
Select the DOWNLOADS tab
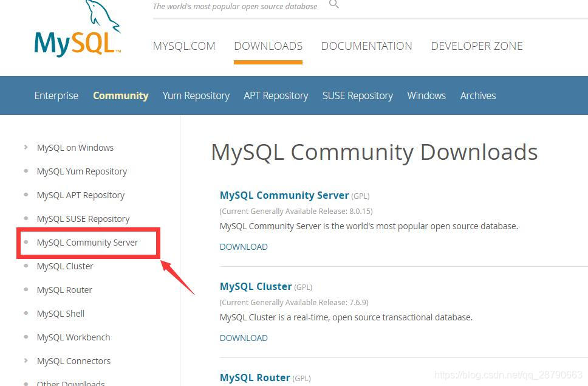(x=268, y=46)
